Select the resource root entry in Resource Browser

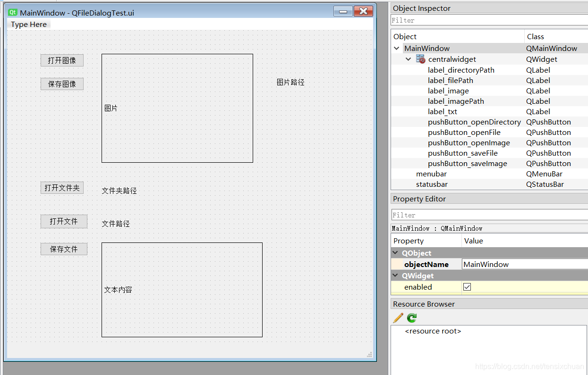pyautogui.click(x=433, y=331)
